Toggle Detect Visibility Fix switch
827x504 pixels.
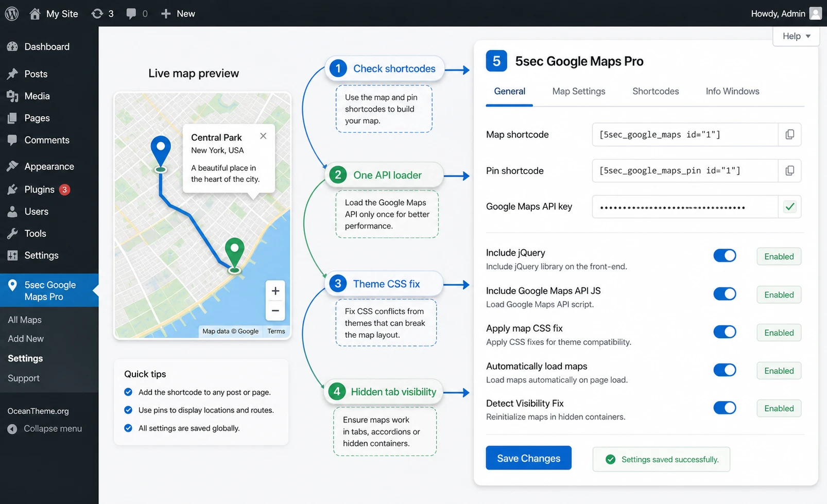pos(725,408)
